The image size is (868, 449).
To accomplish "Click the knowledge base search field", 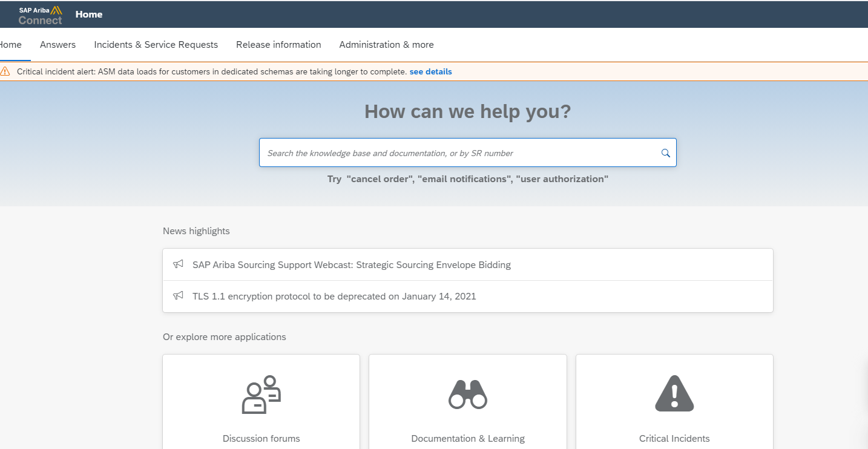I will pyautogui.click(x=460, y=153).
